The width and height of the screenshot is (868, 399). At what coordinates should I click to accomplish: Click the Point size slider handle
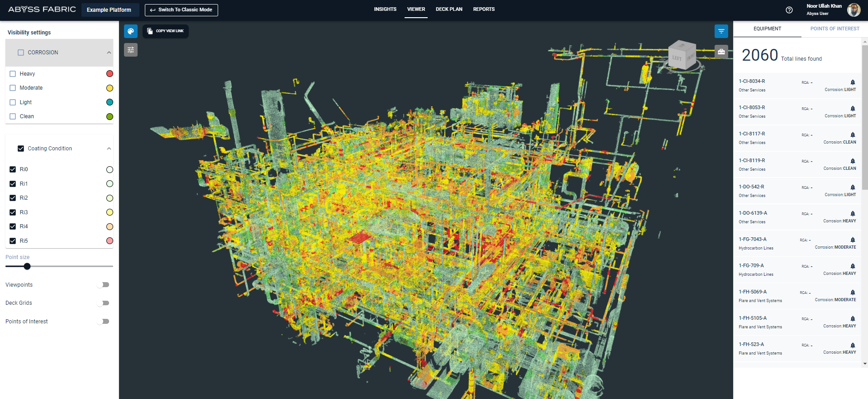27,266
